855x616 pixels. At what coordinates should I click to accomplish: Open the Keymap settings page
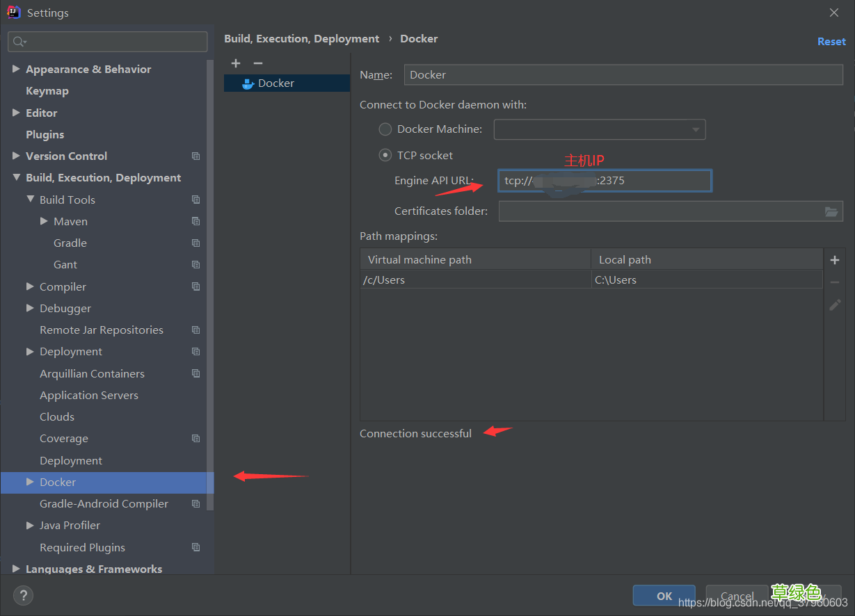pyautogui.click(x=47, y=91)
